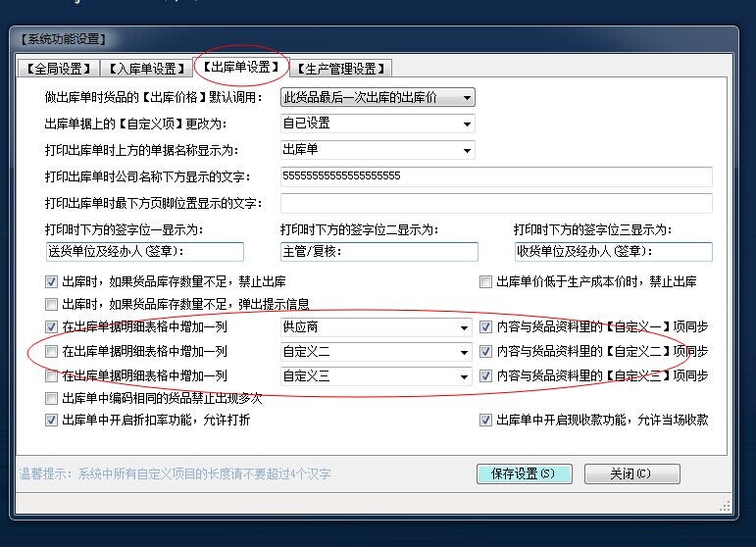Screen dimensions: 756x547
Task: Toggle sync with 【自定义二】 checkbox
Action: tap(485, 351)
